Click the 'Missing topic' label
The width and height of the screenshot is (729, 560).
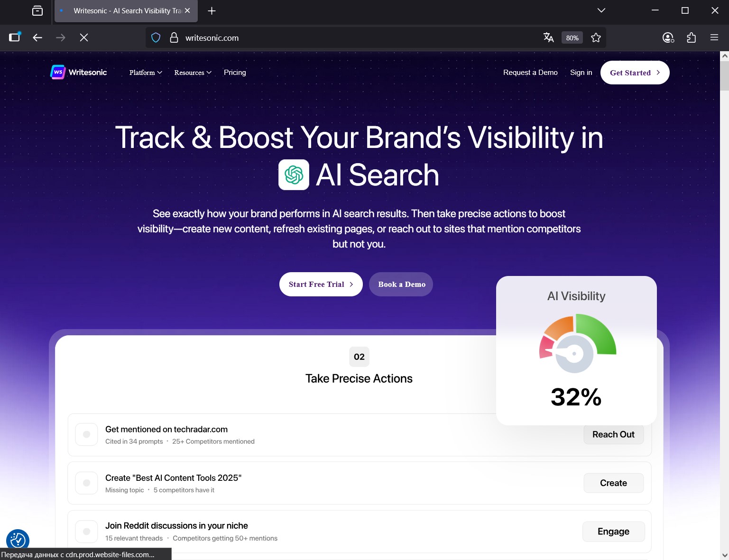(125, 490)
